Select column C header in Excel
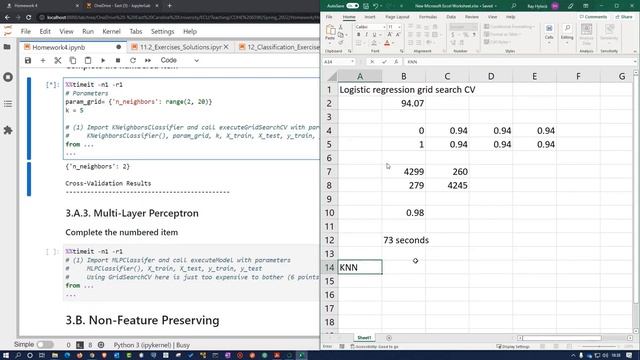The image size is (640, 360). tap(447, 76)
